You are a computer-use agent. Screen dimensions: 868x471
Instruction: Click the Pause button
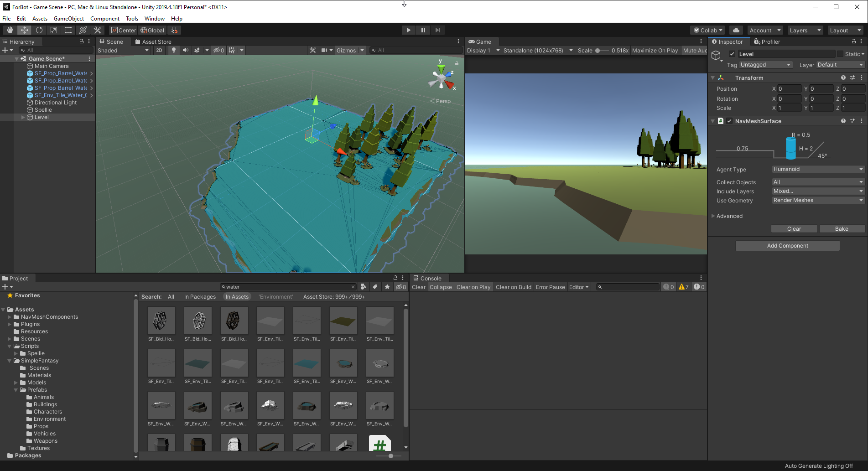(423, 30)
